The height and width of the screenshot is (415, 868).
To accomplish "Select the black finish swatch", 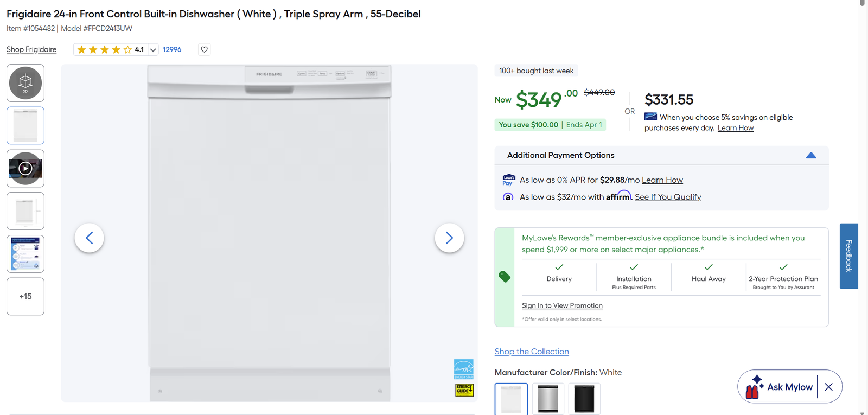I will coord(584,399).
